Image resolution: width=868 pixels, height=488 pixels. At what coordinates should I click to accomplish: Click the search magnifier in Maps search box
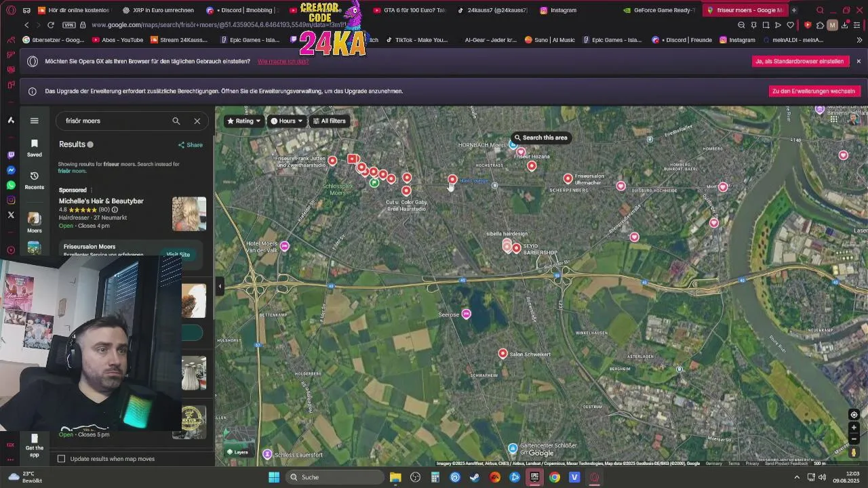[x=176, y=121]
